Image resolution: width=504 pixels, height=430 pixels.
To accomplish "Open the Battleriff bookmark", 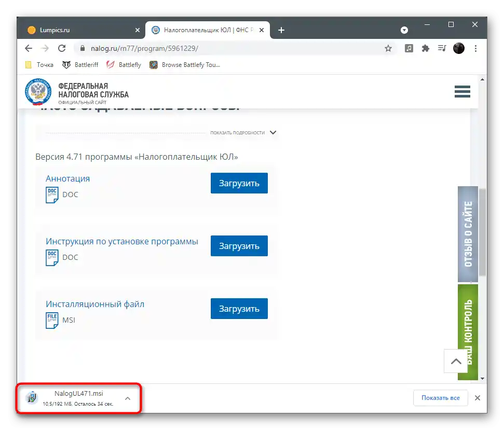I will pos(80,65).
